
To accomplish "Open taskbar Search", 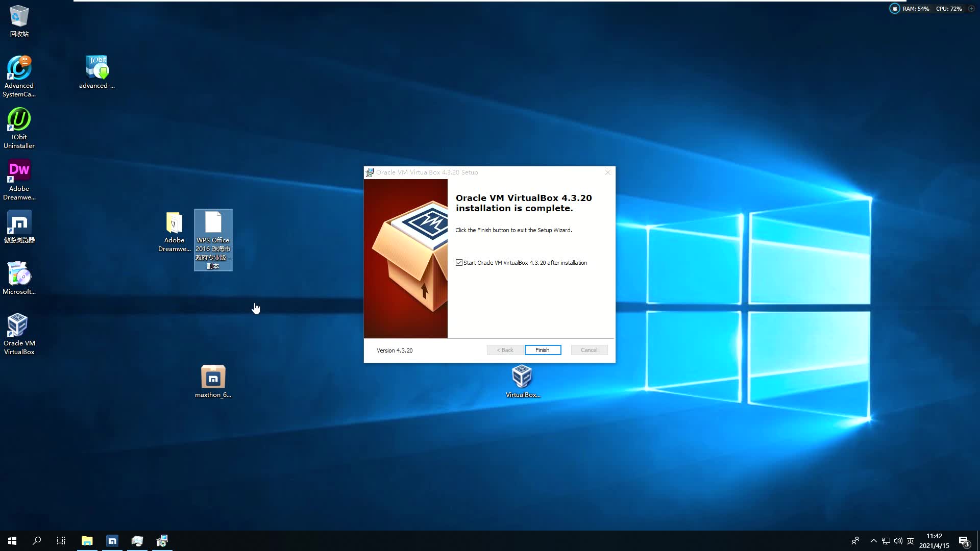I will point(37,541).
